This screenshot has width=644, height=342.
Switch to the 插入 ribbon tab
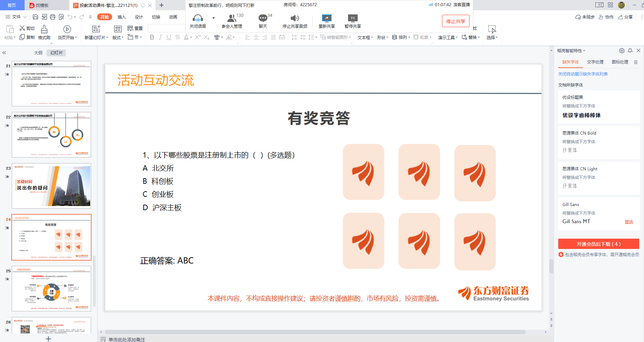tap(122, 17)
